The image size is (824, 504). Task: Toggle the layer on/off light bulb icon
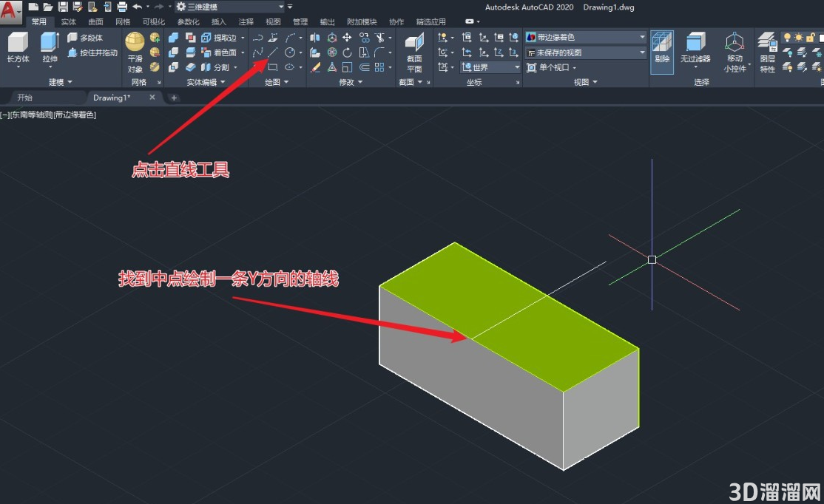click(787, 37)
